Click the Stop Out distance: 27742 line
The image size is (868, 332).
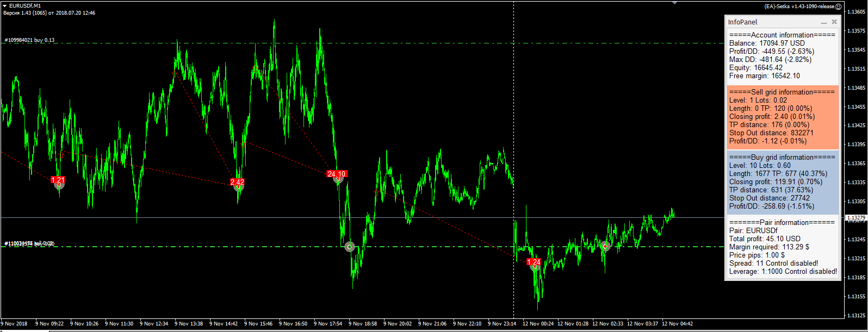click(770, 198)
